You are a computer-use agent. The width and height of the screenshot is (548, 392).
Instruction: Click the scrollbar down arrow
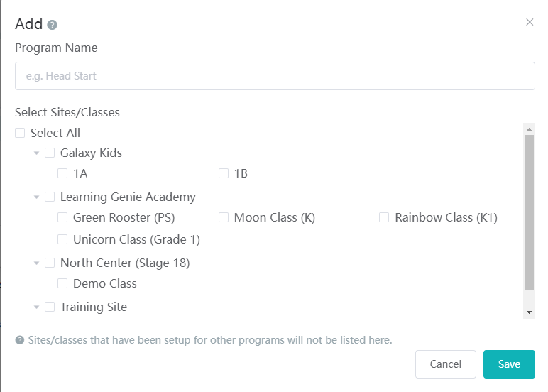(x=529, y=312)
